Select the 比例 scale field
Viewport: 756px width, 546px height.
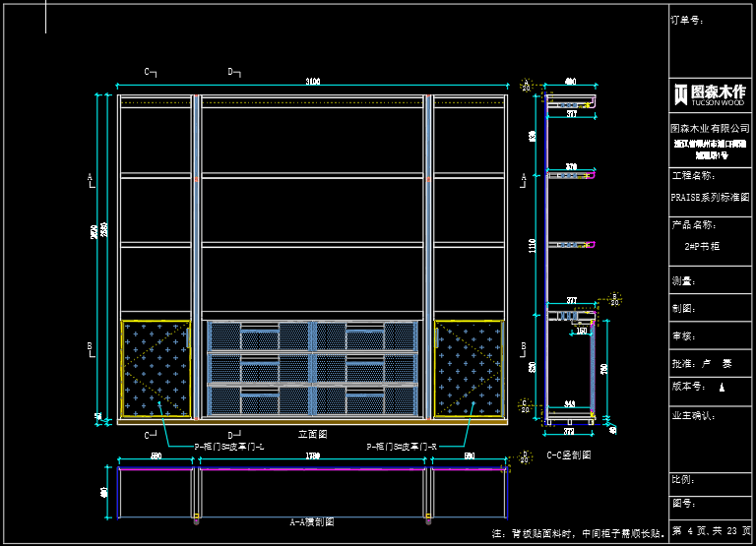(x=683, y=480)
